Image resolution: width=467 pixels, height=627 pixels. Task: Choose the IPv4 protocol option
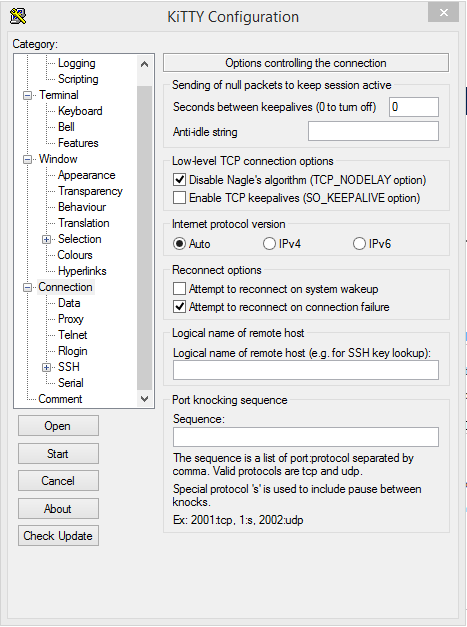coord(269,244)
